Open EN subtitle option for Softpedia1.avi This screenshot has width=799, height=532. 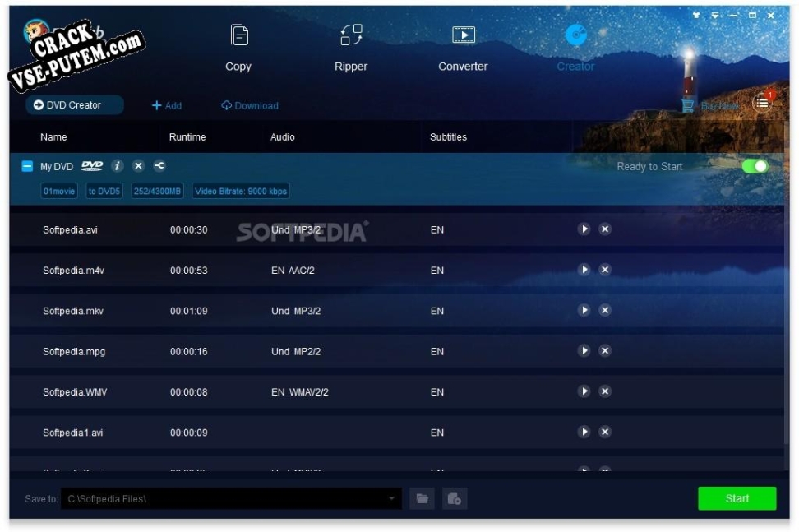(437, 433)
